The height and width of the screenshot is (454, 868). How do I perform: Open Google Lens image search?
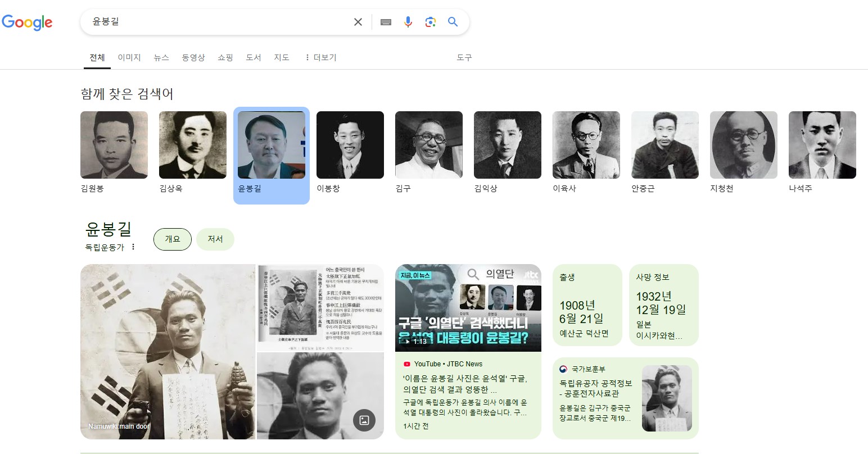[x=430, y=21]
